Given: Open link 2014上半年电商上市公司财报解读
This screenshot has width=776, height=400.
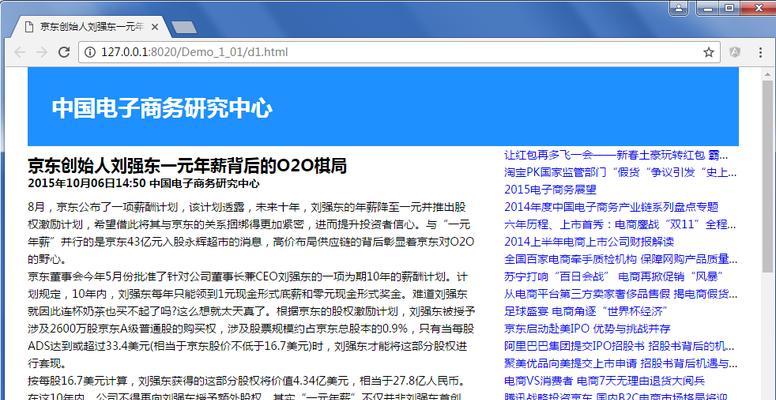Looking at the screenshot, I should pyautogui.click(x=589, y=242).
